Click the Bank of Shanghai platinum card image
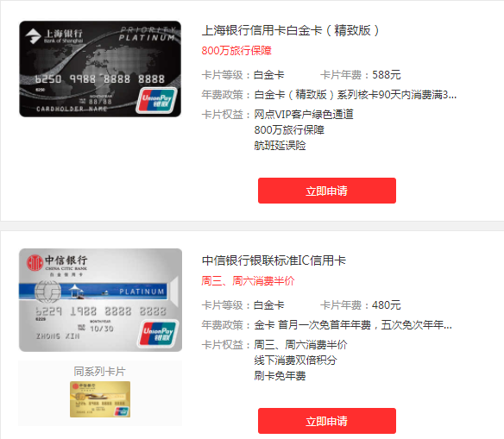Screen dimensions: 504x439 [100, 69]
